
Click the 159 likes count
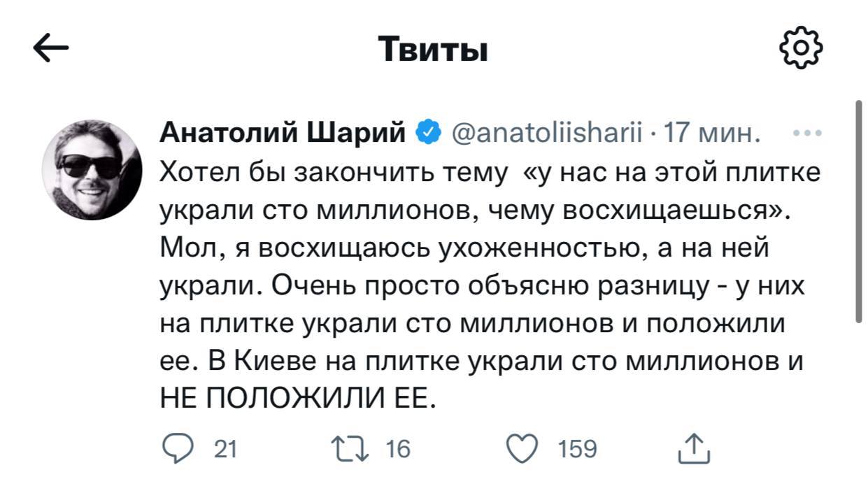577,449
